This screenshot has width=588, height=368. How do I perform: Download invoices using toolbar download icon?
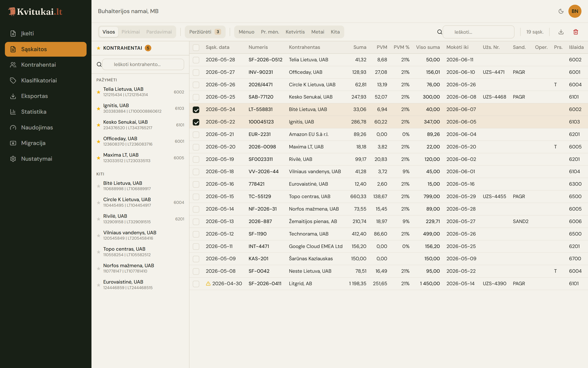(561, 32)
